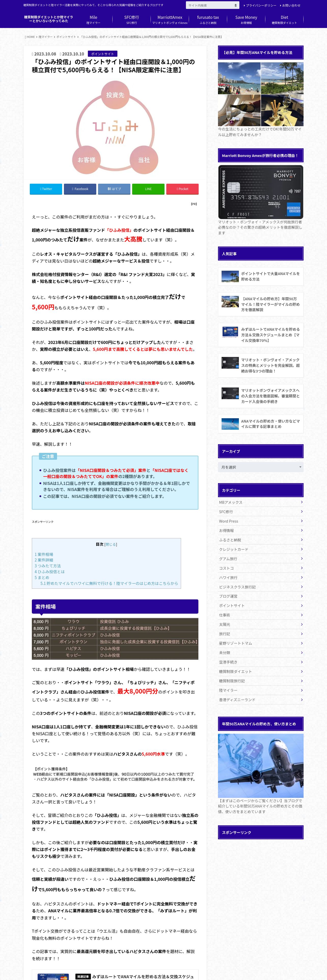Open the Marriott Bonvoy Amex card image

[261, 192]
